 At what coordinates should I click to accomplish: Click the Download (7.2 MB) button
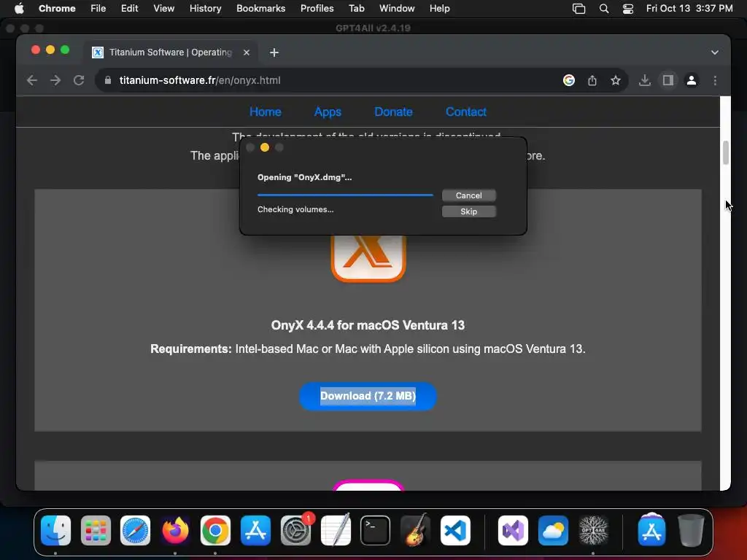point(368,396)
